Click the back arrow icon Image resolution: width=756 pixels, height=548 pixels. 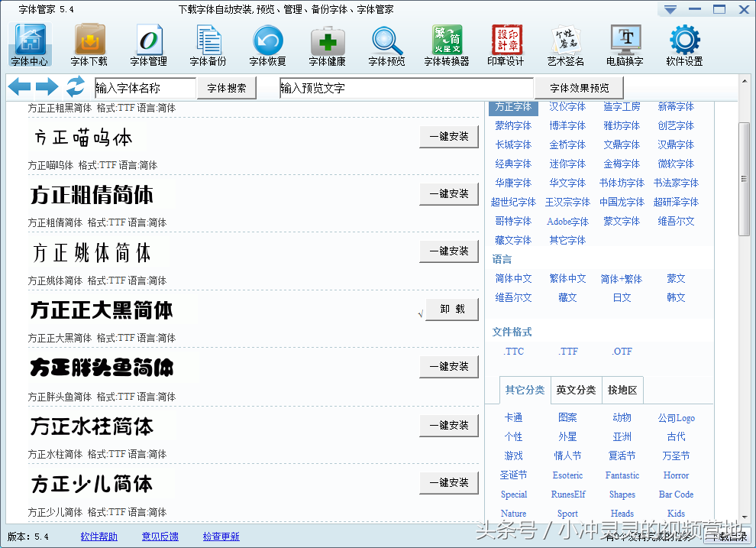pyautogui.click(x=19, y=87)
